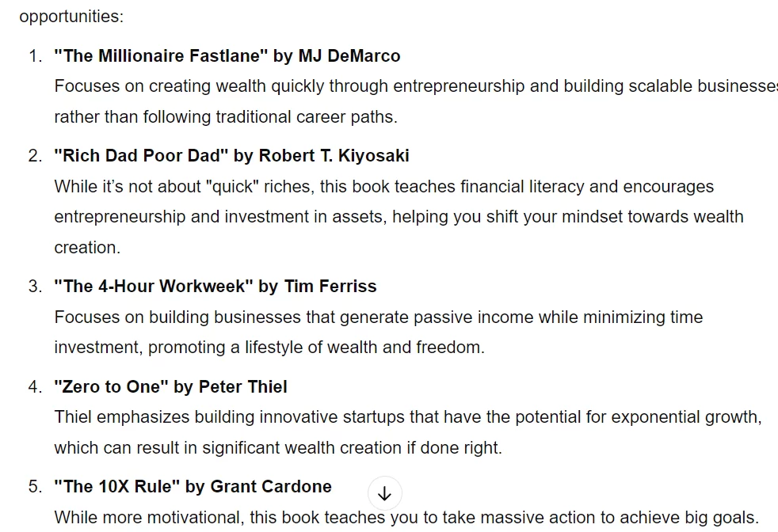Click list number 4 marker
778x532 pixels.
pyautogui.click(x=35, y=386)
